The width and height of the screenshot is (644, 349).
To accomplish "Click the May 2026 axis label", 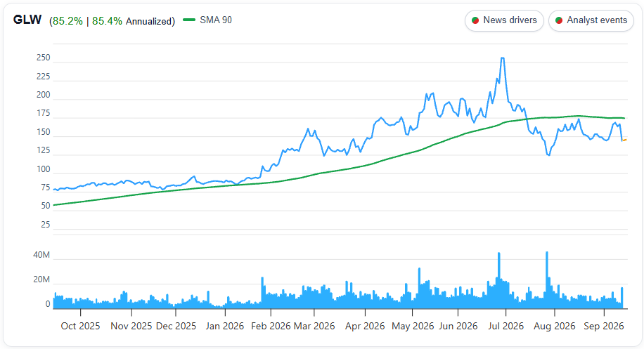I will pos(413,326).
